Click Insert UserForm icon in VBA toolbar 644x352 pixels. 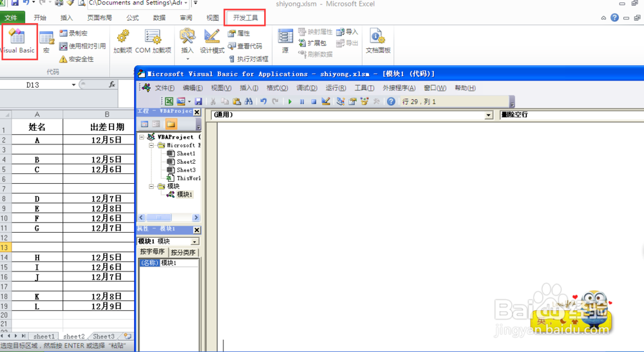click(x=181, y=101)
